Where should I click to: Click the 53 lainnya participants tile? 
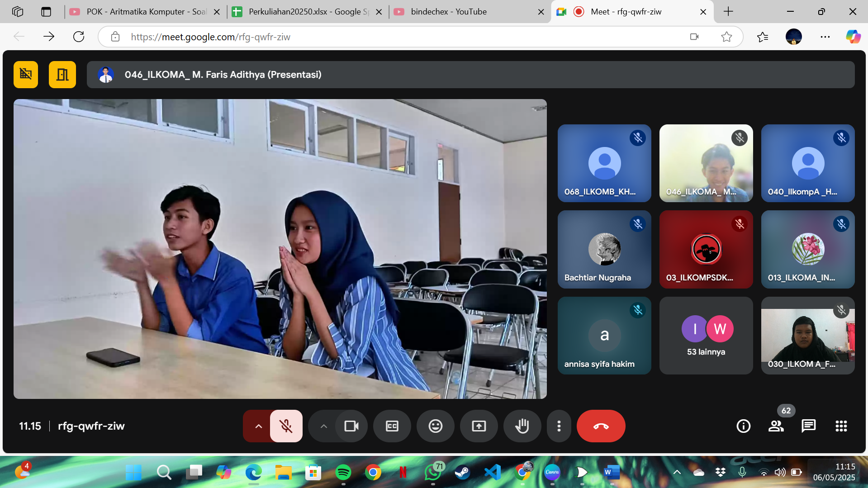pyautogui.click(x=706, y=336)
